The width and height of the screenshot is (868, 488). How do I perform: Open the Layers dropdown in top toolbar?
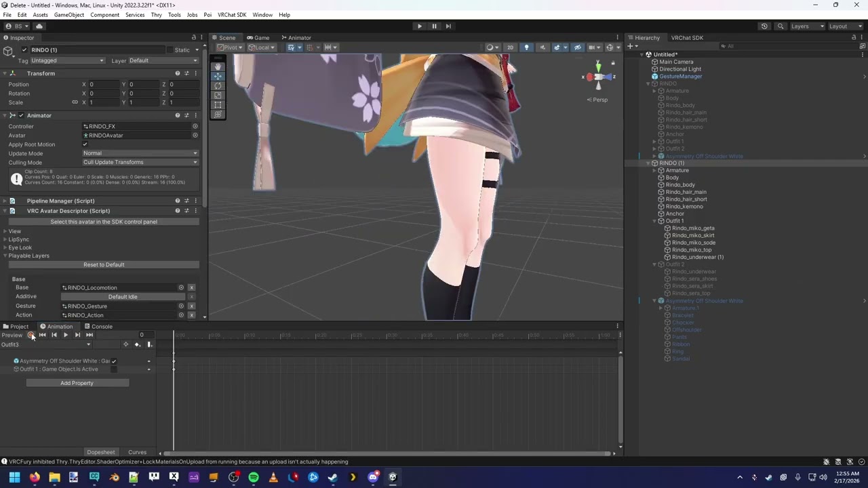tap(807, 26)
